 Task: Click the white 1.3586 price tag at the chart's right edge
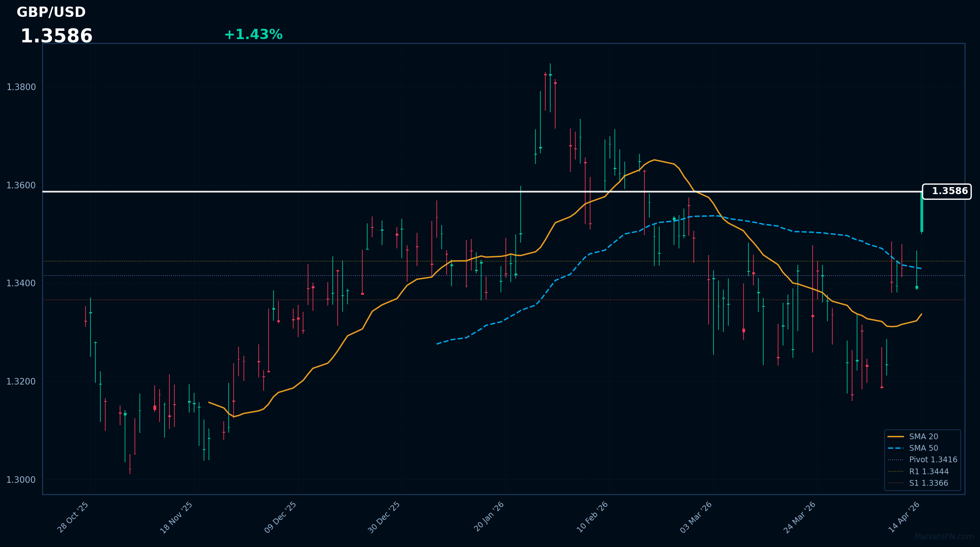(947, 192)
